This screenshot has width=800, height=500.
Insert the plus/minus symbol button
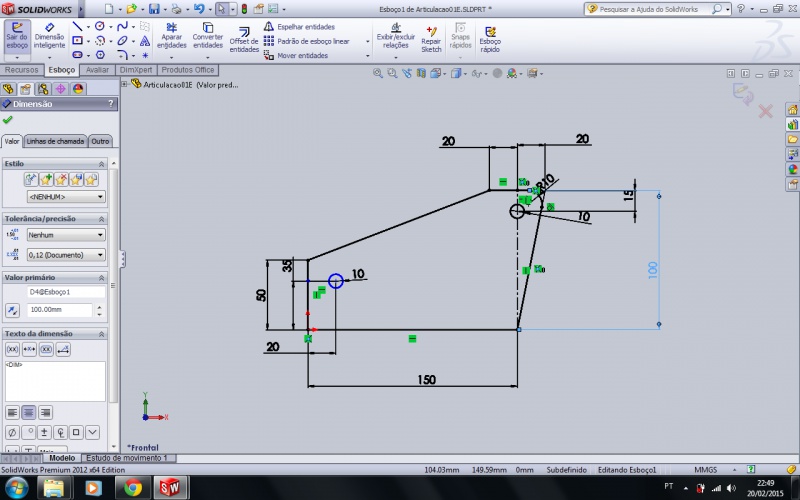pos(44,432)
